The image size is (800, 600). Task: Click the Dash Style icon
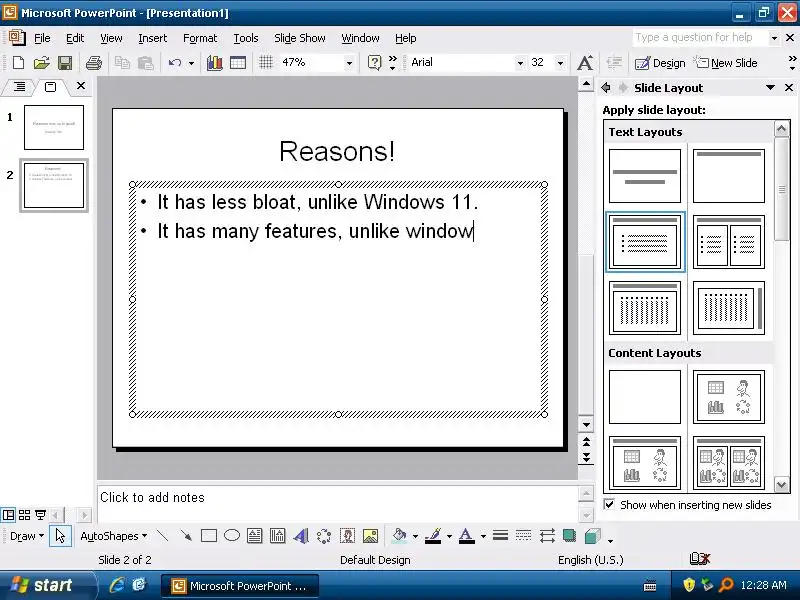(523, 535)
